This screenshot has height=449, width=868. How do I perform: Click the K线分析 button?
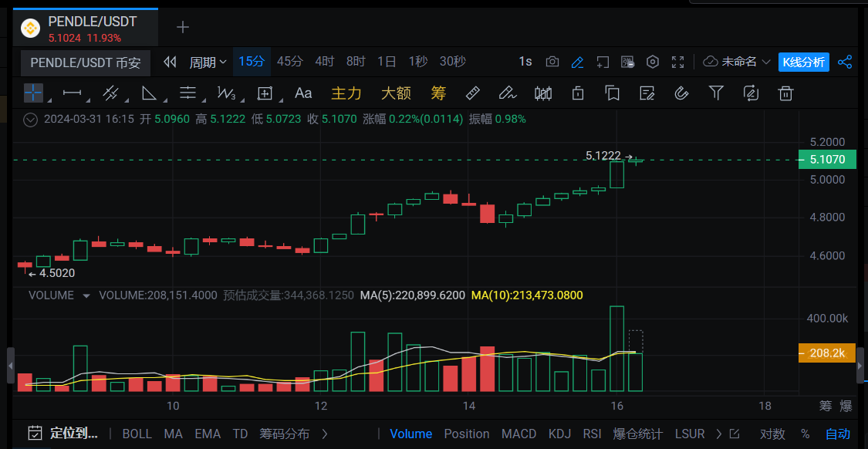[x=803, y=62]
